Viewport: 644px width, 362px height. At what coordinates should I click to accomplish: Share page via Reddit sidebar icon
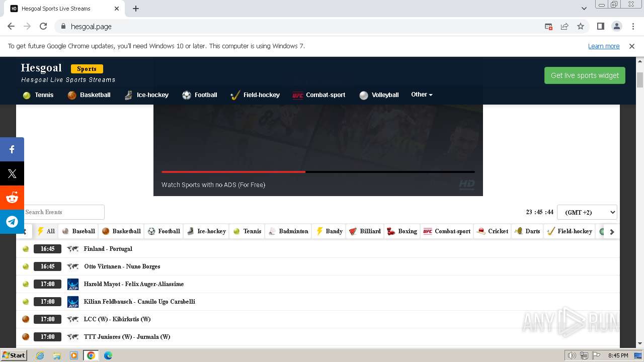tap(12, 198)
